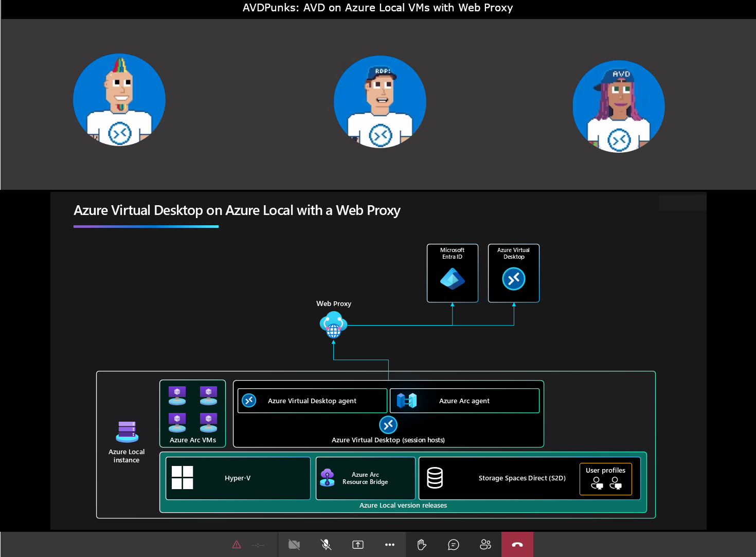Open the share content tray
756x557 pixels.
point(358,545)
